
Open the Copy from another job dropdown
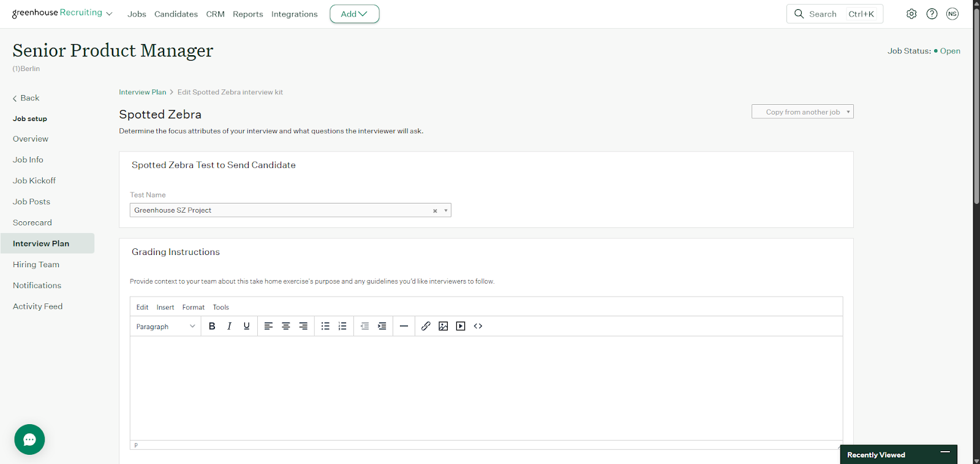tap(802, 112)
